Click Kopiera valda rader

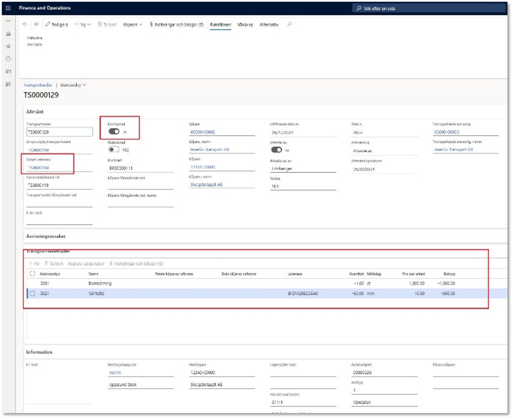86,264
